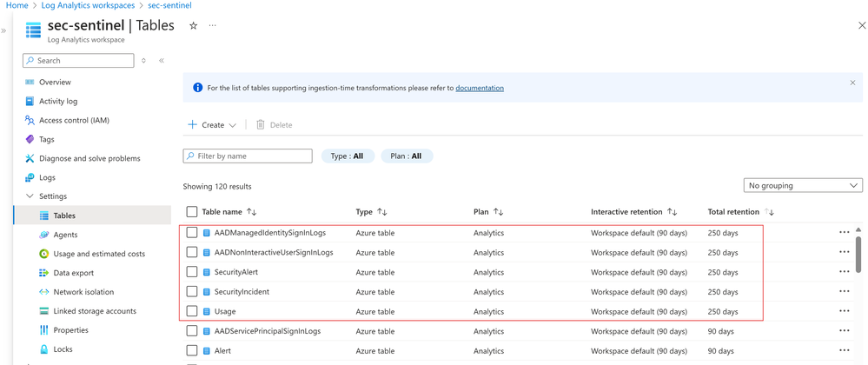This screenshot has height=365, width=868.
Task: Click the sidebar sort arrows beside Search
Action: (144, 60)
